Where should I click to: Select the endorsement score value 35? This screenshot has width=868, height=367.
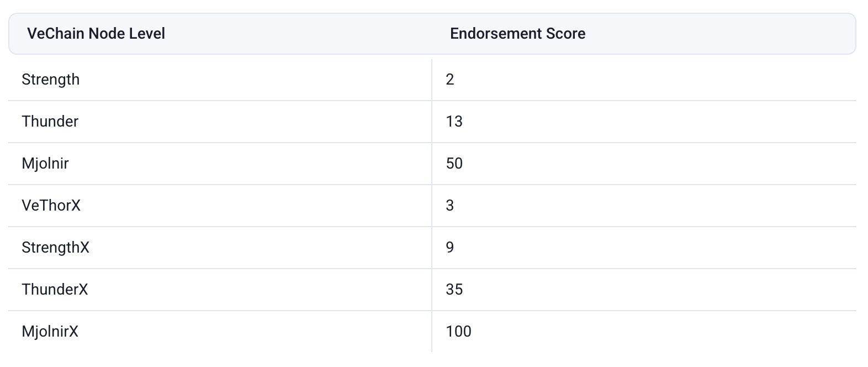[x=454, y=290]
